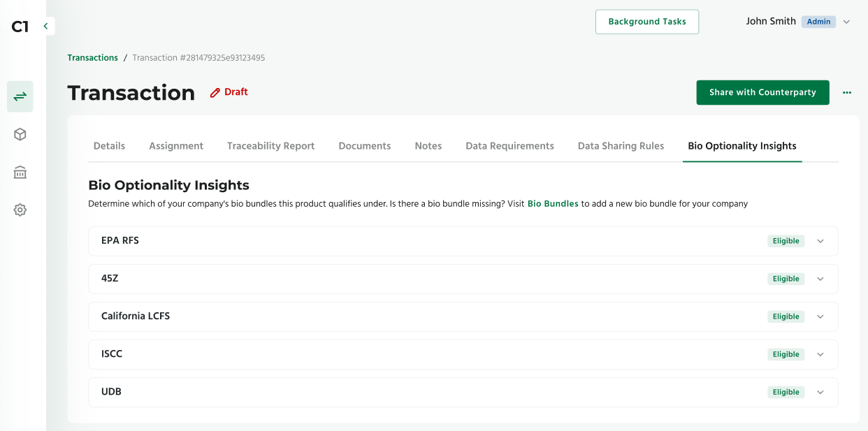The image size is (868, 431).
Task: Open the Documents tab
Action: (364, 146)
